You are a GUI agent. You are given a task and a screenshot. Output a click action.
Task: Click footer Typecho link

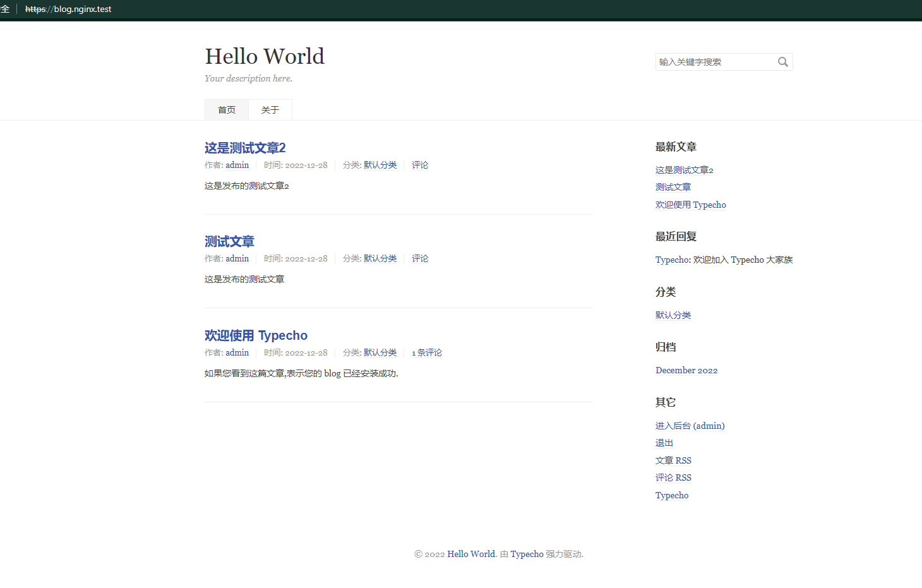527,554
